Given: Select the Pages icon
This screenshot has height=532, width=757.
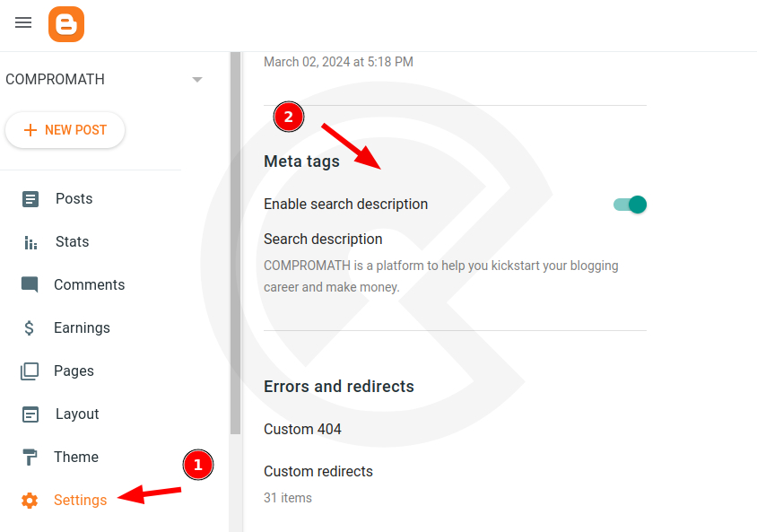Looking at the screenshot, I should pyautogui.click(x=30, y=371).
